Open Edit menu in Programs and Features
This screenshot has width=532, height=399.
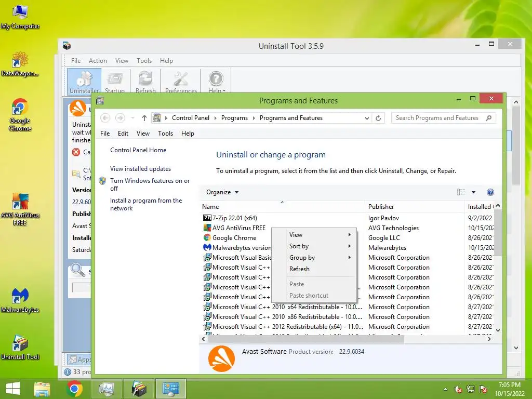(123, 134)
